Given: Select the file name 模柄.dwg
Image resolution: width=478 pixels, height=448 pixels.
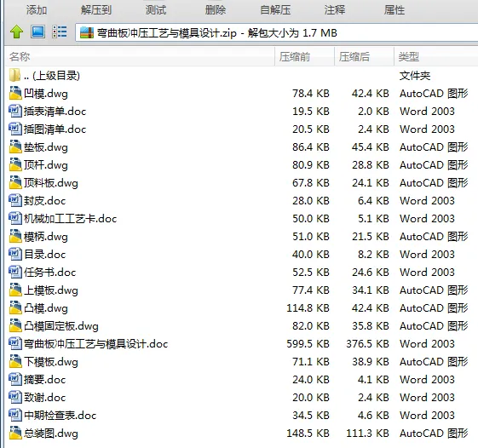Looking at the screenshot, I should tap(46, 237).
